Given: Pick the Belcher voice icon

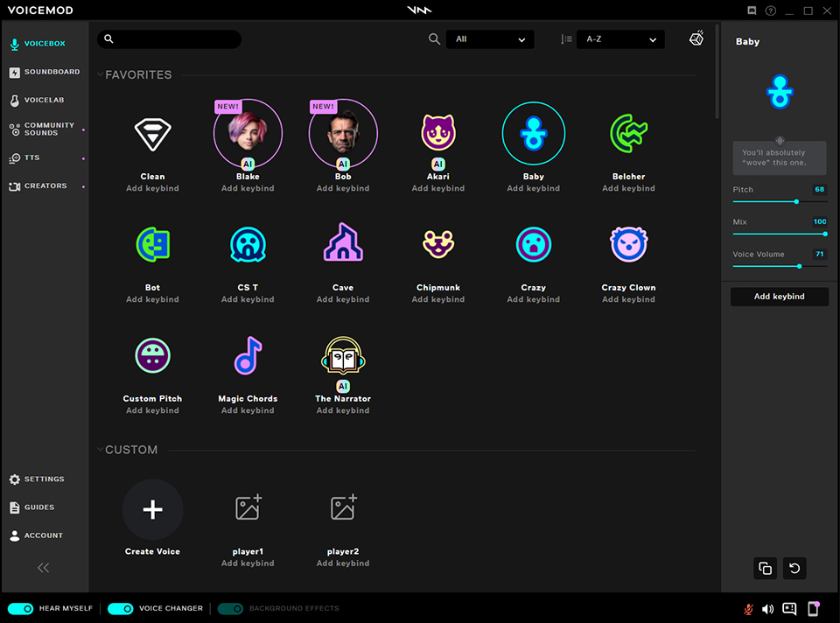Looking at the screenshot, I should pyautogui.click(x=629, y=133).
